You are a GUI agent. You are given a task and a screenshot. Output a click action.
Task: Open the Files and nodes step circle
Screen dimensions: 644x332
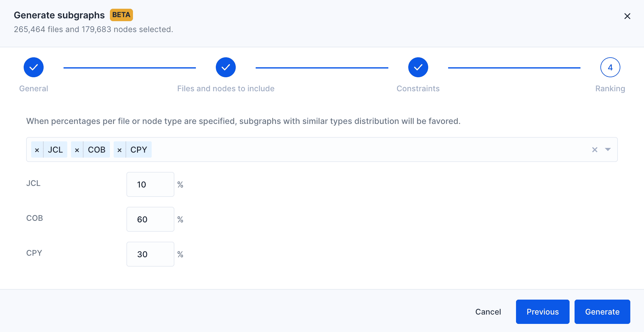point(226,67)
